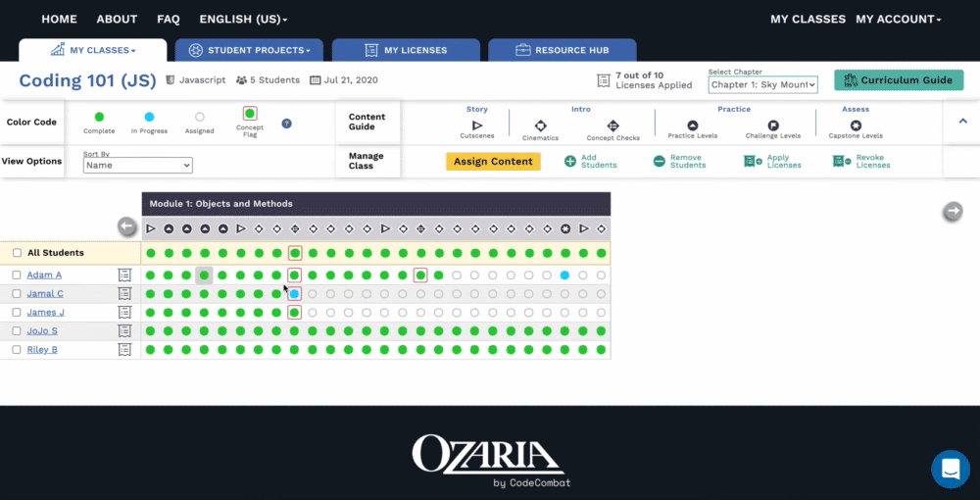Click the Add Students plus icon
980x500 pixels.
coord(570,162)
